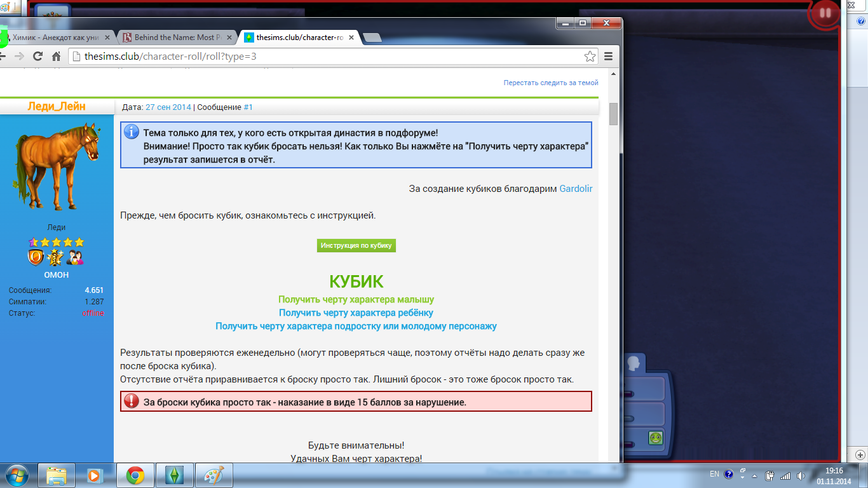Click the orange O shield award icon
868x488 pixels.
(x=36, y=257)
